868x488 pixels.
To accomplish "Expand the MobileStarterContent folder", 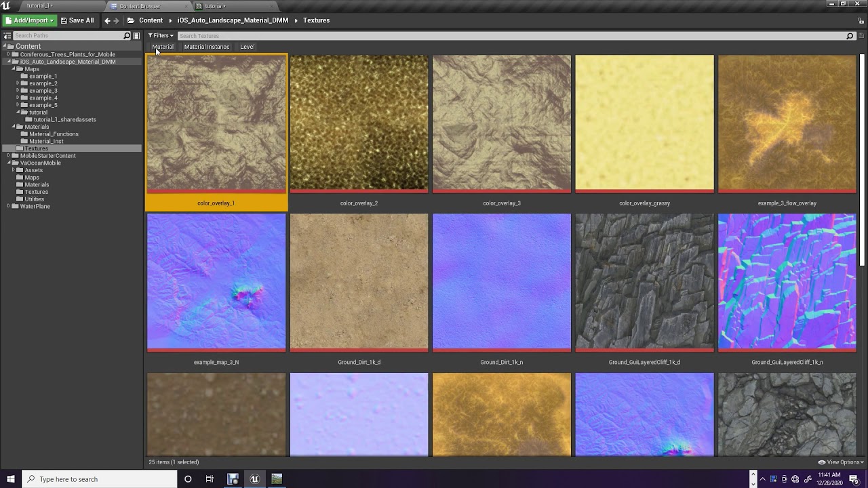I will pyautogui.click(x=9, y=156).
